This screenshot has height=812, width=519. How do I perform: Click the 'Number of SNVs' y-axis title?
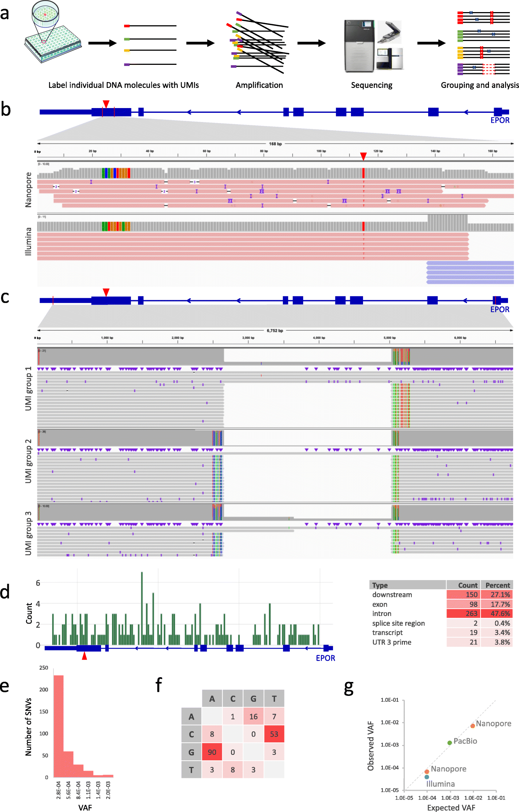(x=28, y=727)
